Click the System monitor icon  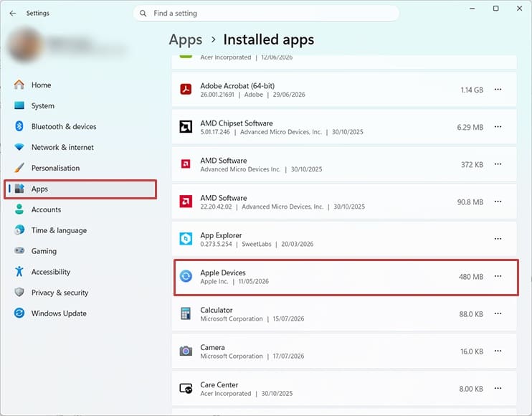click(19, 105)
